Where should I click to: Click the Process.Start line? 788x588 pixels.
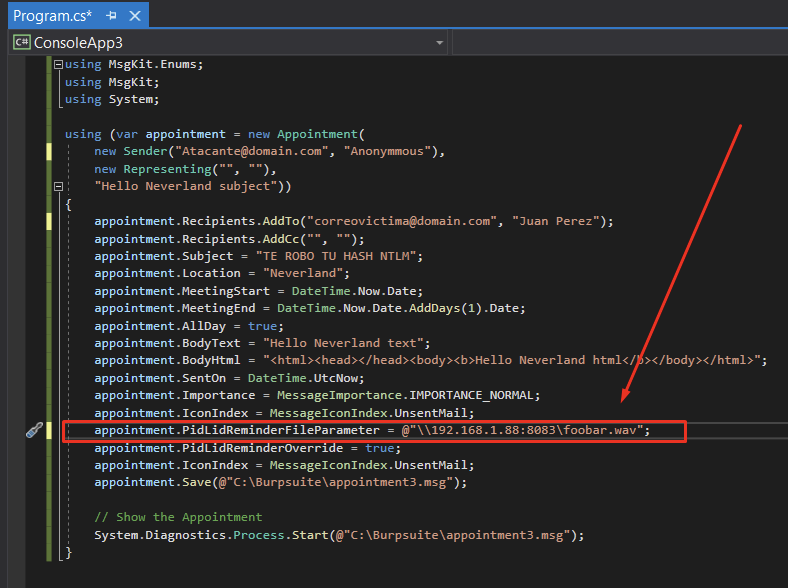(x=339, y=535)
